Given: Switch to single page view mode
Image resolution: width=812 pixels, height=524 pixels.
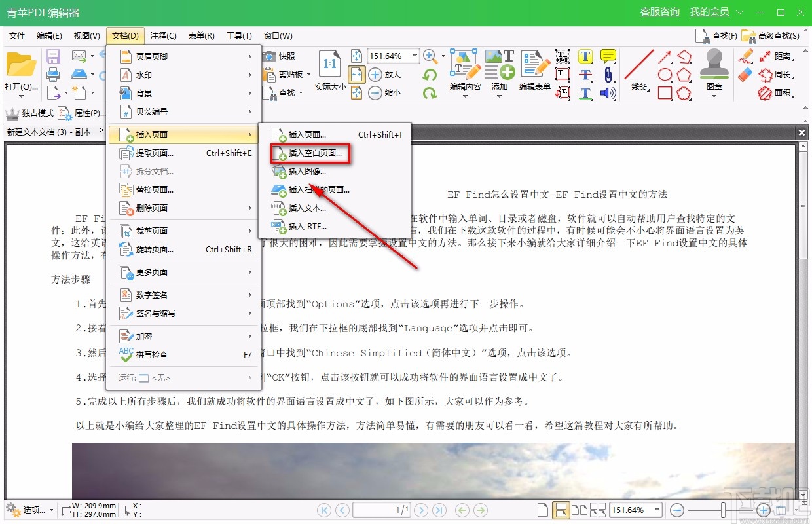Looking at the screenshot, I should 544,509.
